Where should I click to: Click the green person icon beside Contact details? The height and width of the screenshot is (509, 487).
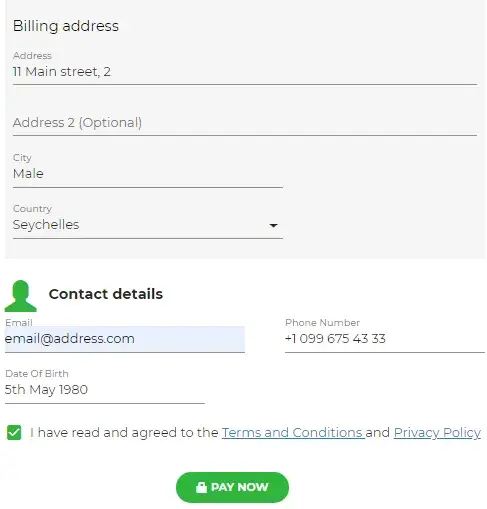(20, 296)
